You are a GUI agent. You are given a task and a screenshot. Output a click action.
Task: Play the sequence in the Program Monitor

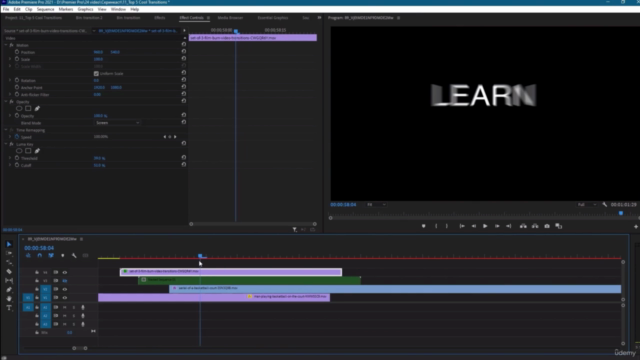pos(485,226)
